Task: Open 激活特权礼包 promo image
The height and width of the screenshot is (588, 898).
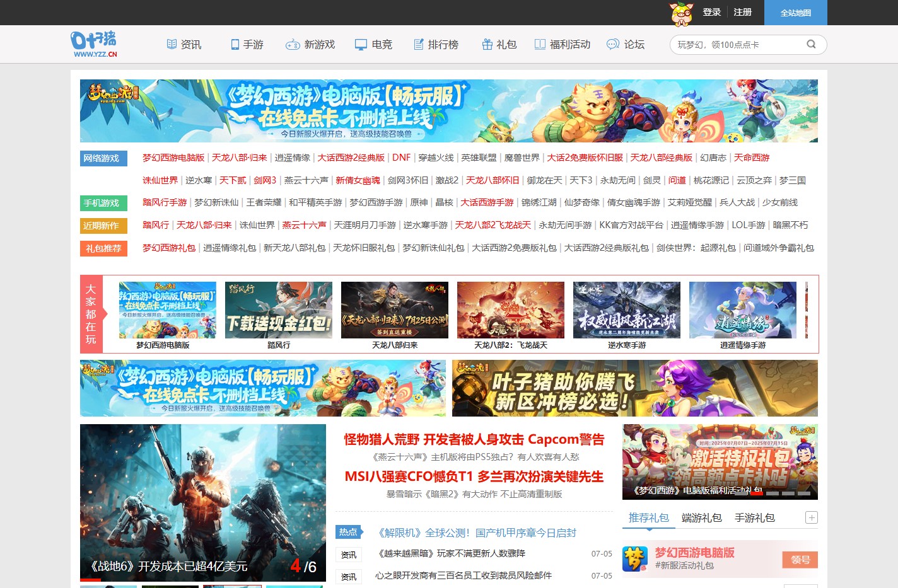Action: coord(720,462)
